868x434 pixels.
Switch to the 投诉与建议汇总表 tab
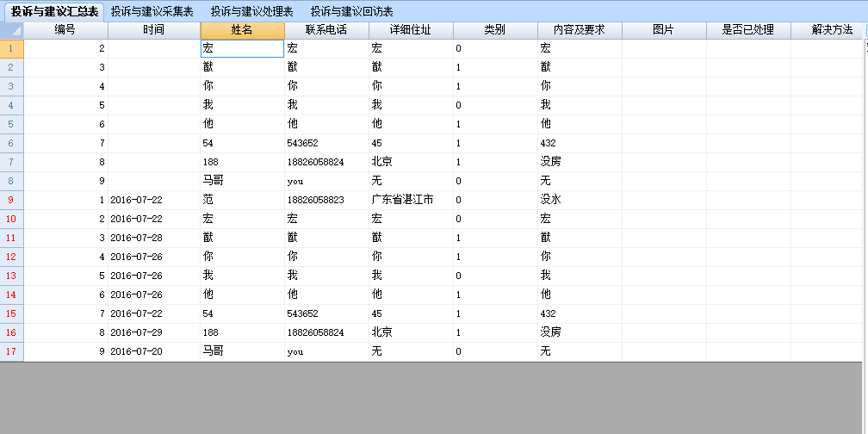click(54, 11)
